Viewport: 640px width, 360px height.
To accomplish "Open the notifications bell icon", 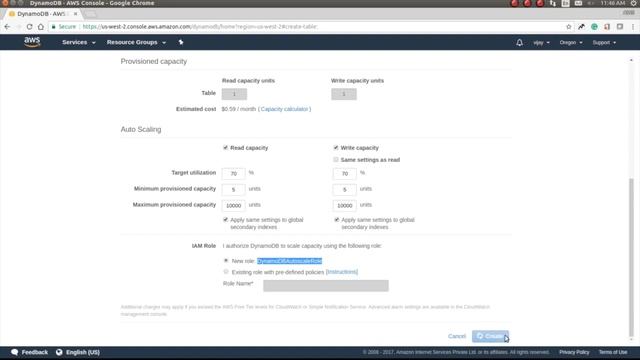I will (x=519, y=42).
